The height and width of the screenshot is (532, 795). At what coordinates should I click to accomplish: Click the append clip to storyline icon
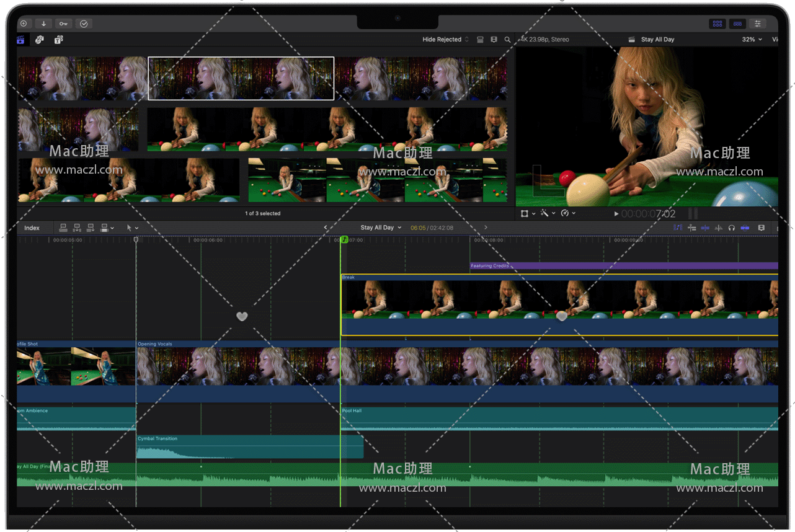pos(91,228)
